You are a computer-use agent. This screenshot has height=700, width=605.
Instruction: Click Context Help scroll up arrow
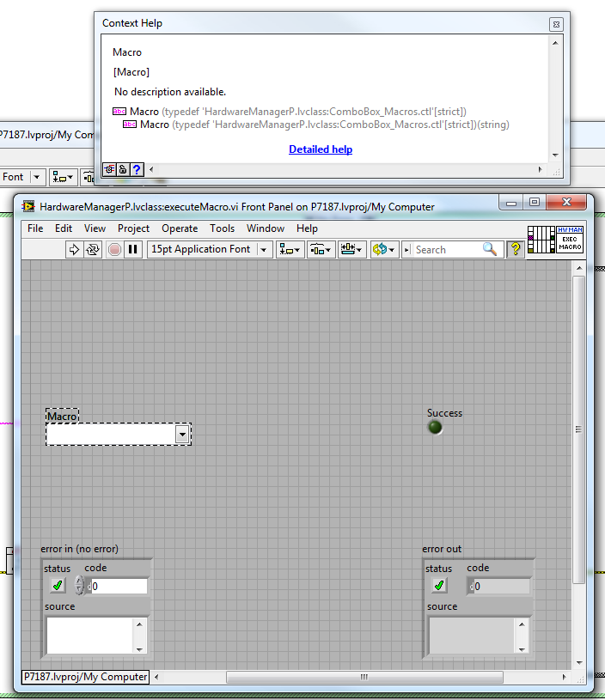click(555, 43)
